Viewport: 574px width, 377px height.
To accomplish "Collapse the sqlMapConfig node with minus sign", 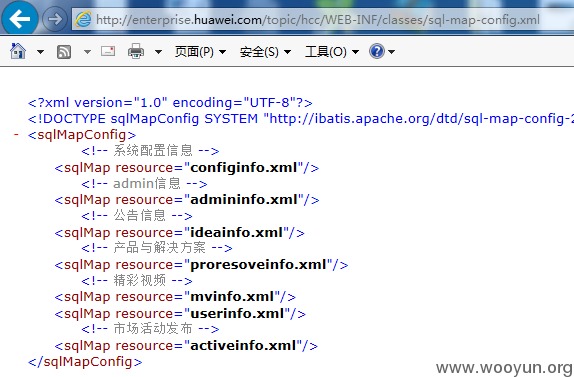I will tap(16, 135).
